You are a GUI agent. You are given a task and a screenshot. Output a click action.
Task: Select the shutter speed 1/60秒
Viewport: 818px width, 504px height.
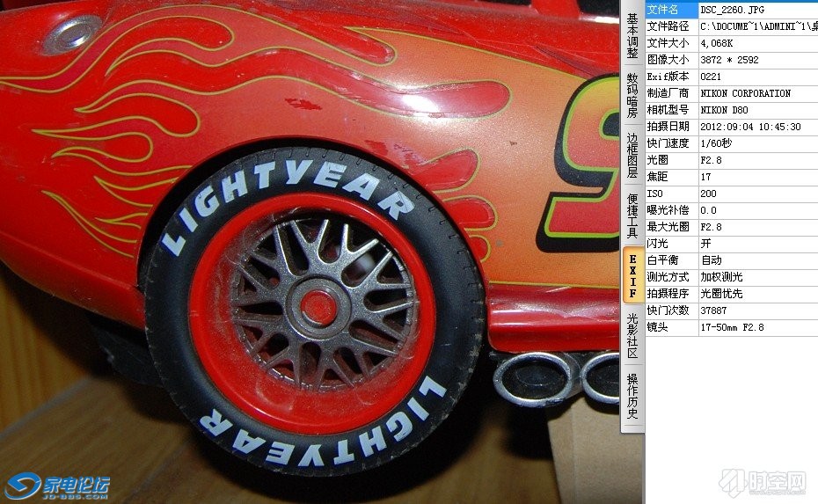pos(716,143)
